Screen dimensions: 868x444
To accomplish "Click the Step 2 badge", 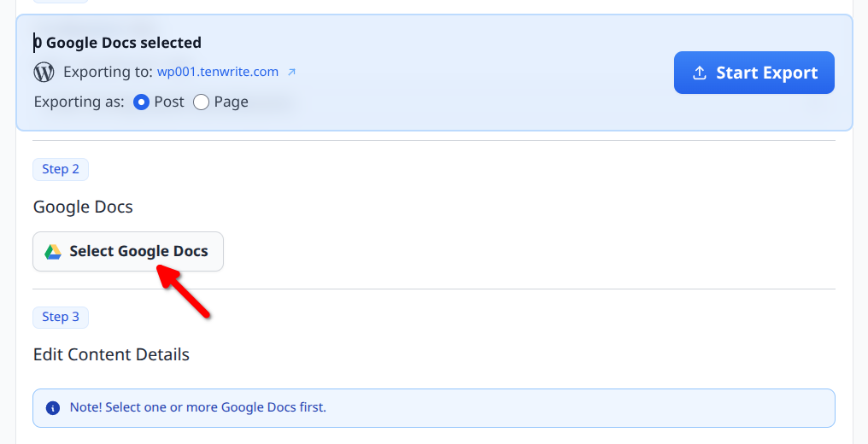I will [61, 169].
